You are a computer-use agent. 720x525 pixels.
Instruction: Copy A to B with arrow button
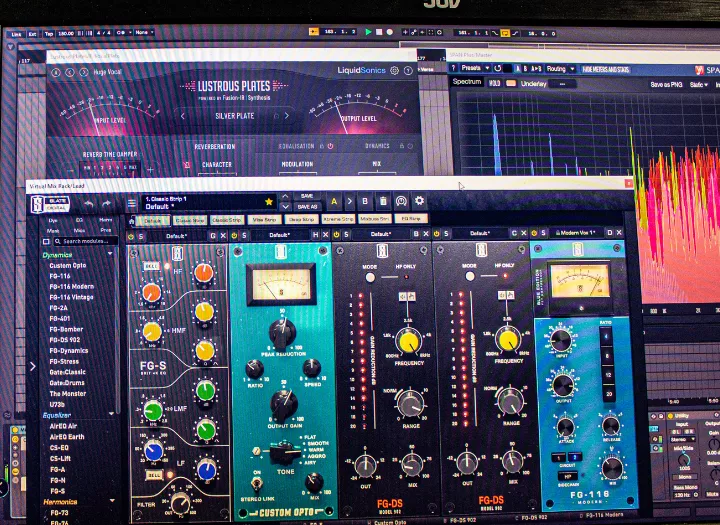tap(349, 201)
